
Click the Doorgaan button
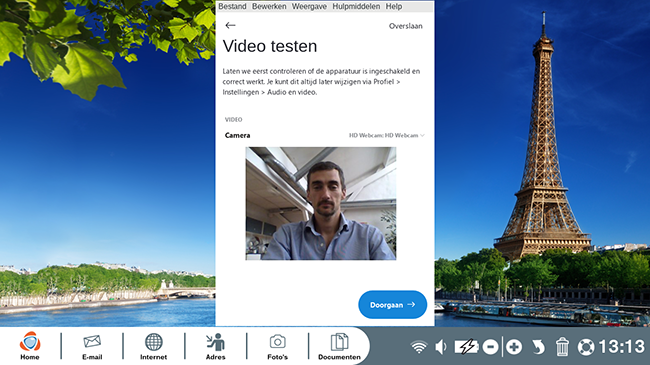[x=393, y=304]
